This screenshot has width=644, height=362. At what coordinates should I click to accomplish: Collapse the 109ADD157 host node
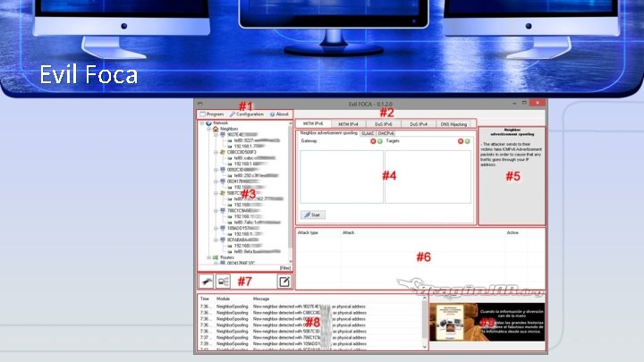coord(216,228)
